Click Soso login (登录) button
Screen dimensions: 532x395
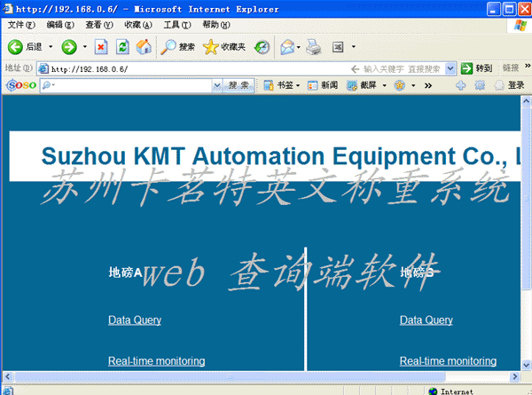[510, 85]
